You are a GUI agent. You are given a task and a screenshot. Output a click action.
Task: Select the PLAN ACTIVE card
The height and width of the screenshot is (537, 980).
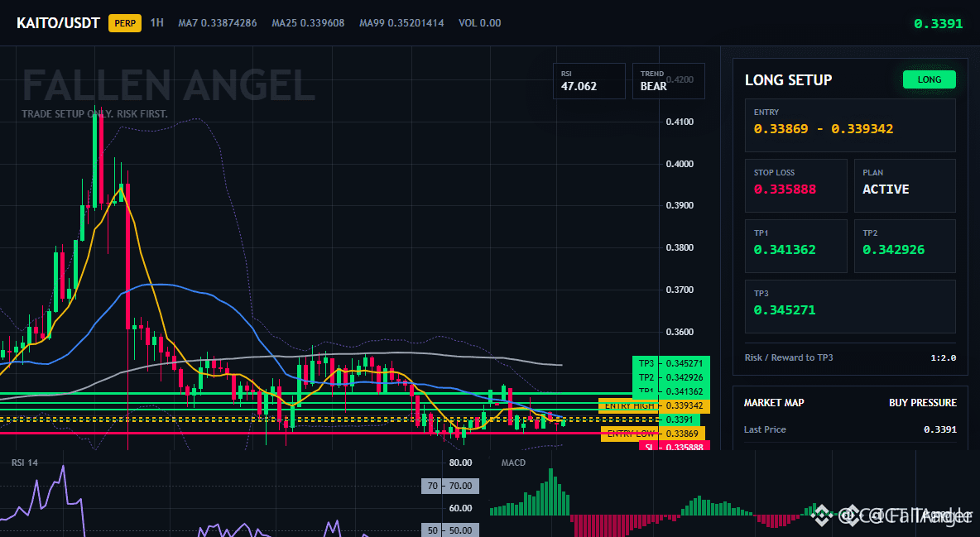[x=905, y=185]
